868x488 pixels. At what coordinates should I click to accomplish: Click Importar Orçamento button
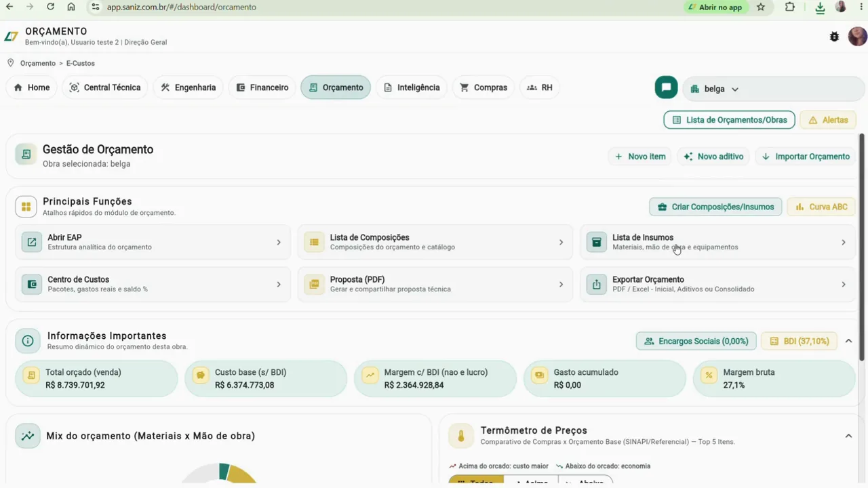tap(806, 157)
